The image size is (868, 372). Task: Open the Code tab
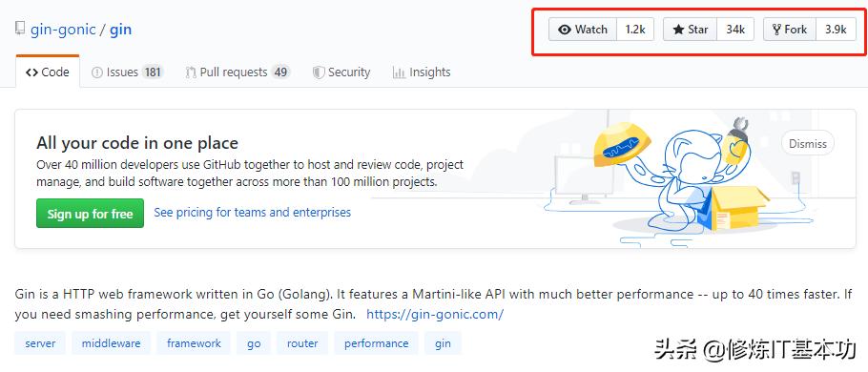coord(48,72)
